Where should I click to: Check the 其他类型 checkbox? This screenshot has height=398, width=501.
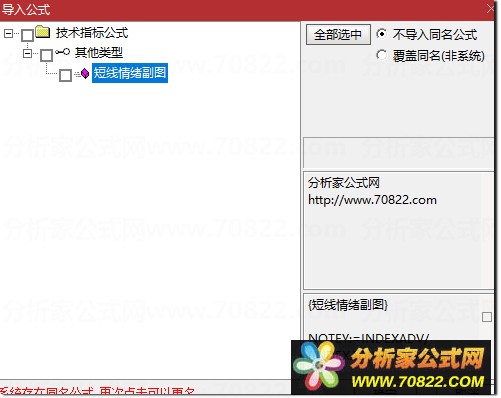47,55
